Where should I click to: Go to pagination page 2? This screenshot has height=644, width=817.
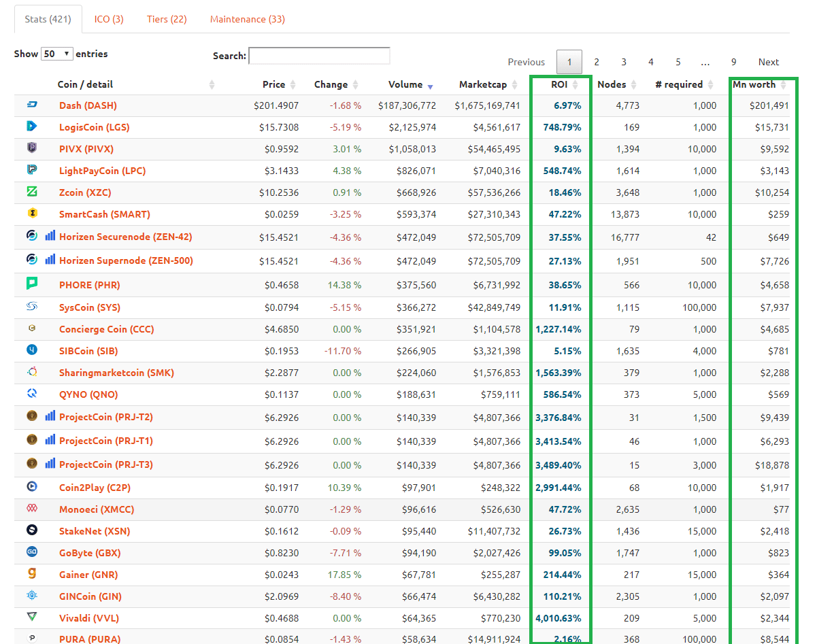pyautogui.click(x=597, y=62)
